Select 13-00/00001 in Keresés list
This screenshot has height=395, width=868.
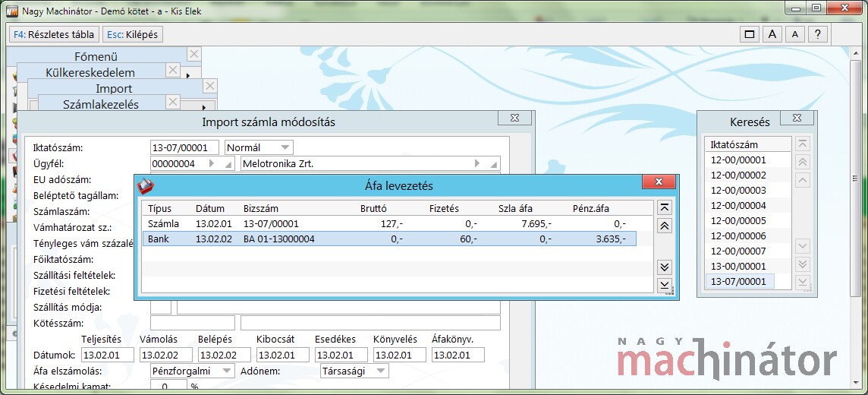tap(738, 266)
